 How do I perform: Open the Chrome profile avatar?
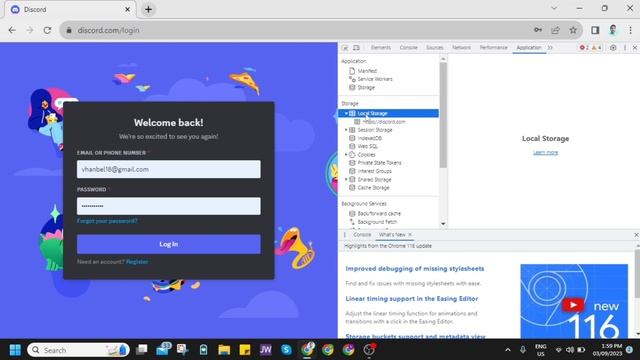click(613, 30)
